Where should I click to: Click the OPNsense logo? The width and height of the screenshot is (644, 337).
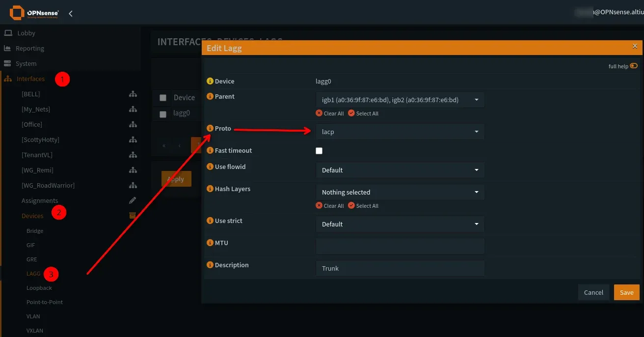[x=34, y=13]
